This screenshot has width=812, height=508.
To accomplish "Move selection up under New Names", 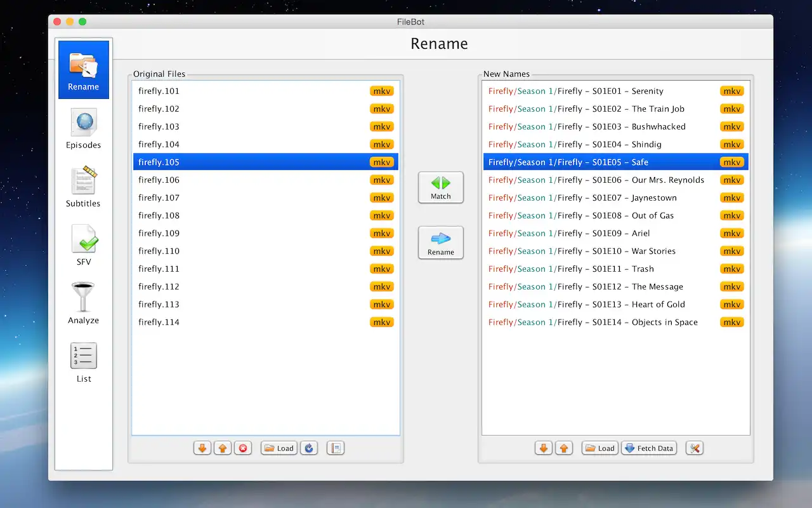I will [x=564, y=448].
